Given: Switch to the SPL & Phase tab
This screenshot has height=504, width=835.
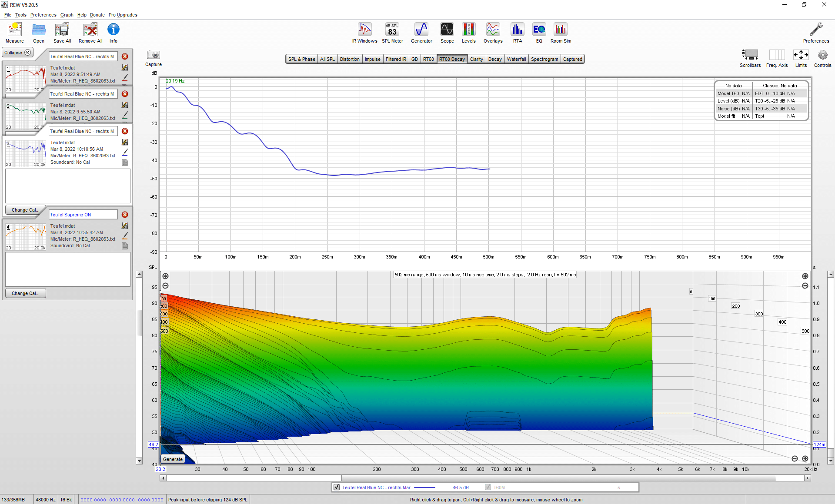Looking at the screenshot, I should [302, 59].
